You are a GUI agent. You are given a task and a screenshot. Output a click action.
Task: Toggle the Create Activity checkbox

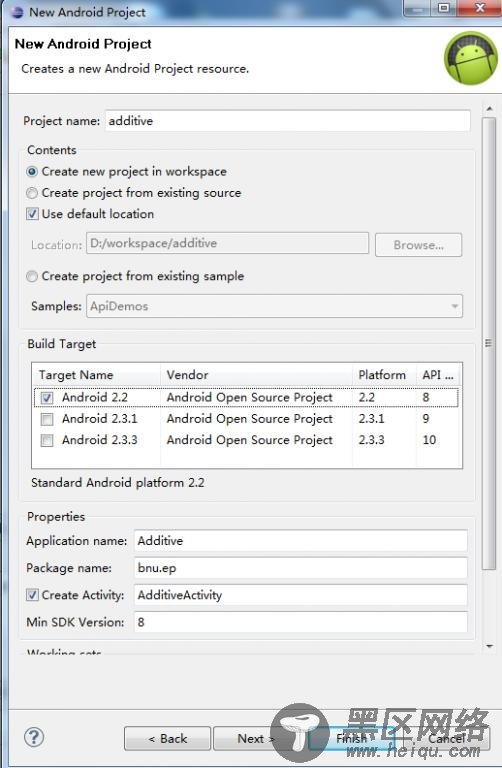[32, 595]
